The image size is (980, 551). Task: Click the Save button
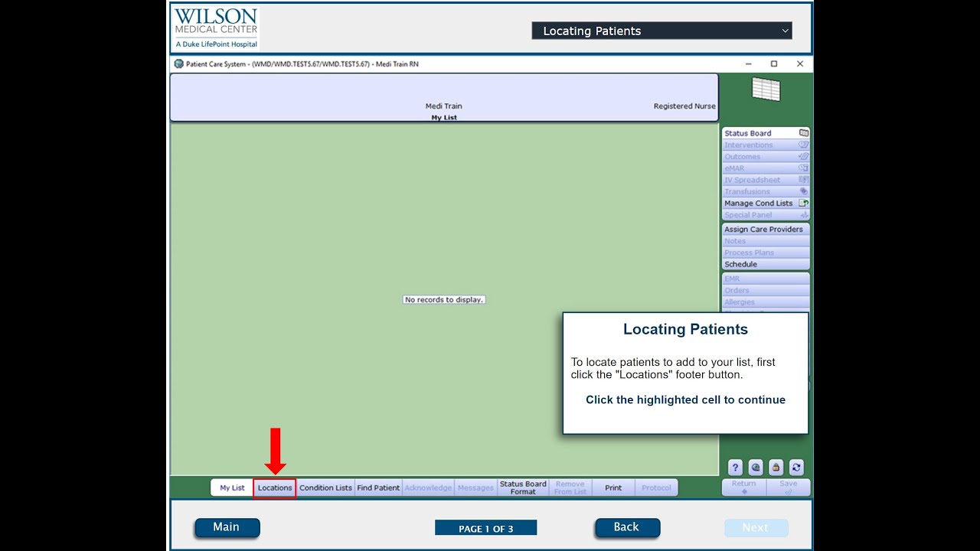[789, 487]
